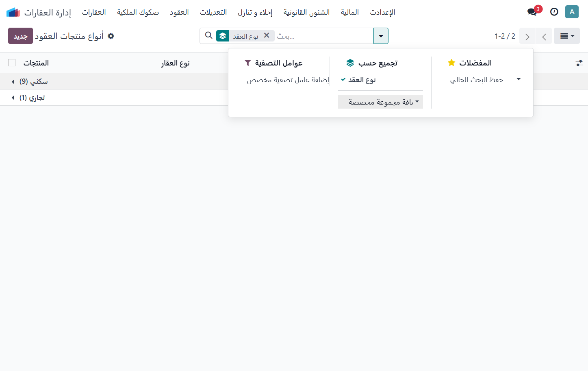Screen dimensions: 588x371
Task: Click the عوامل التصفية filter funnel icon
Action: click(x=247, y=63)
